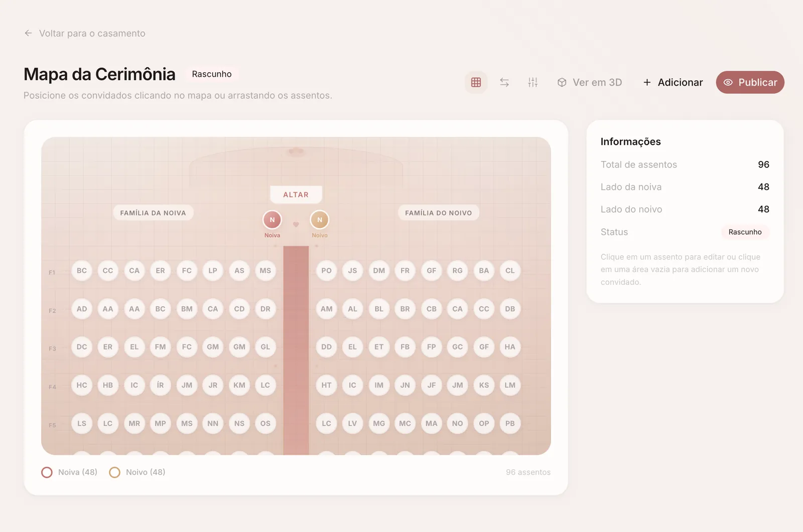
Task: Select the Noivo seat at the altar
Action: click(x=320, y=220)
